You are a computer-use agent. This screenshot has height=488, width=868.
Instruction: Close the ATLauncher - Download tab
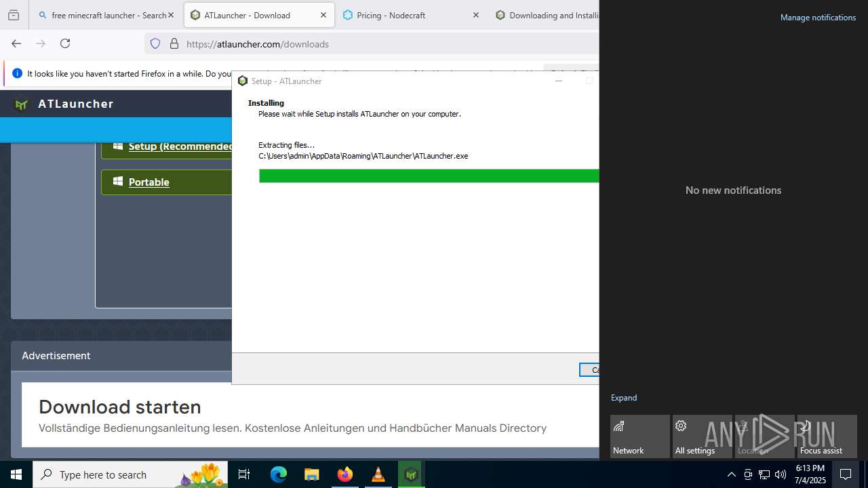323,15
